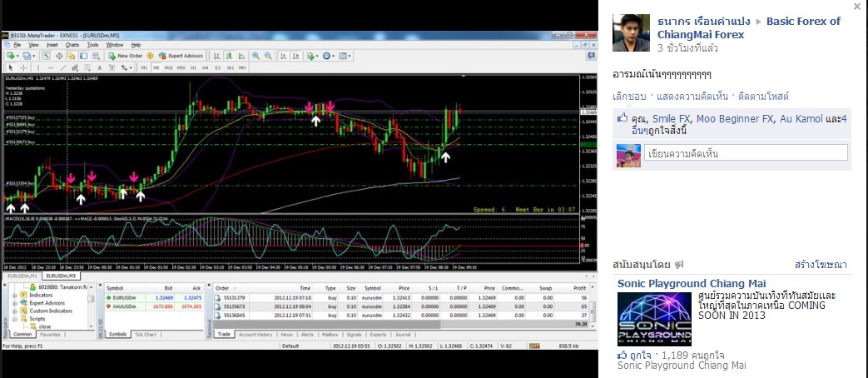Select the candlestick chart display icon
Screen dimensions: 868x378
pos(229,56)
